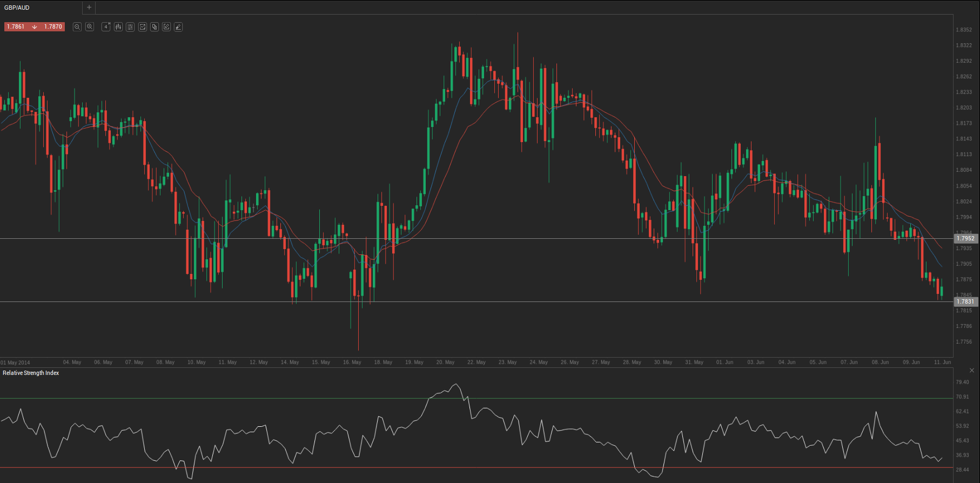Click the Relative Strength Index title
Viewport: 980px width, 483px height.
[31, 373]
